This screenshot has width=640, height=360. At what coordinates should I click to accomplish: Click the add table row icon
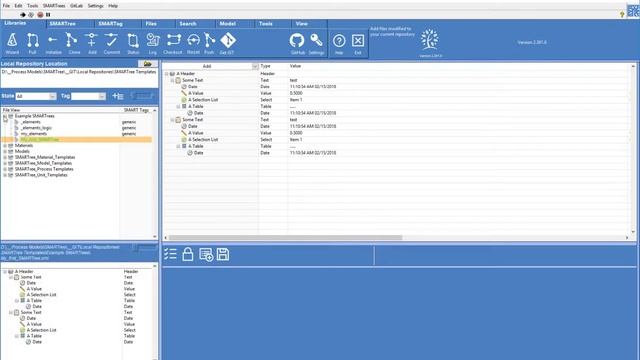[206, 255]
